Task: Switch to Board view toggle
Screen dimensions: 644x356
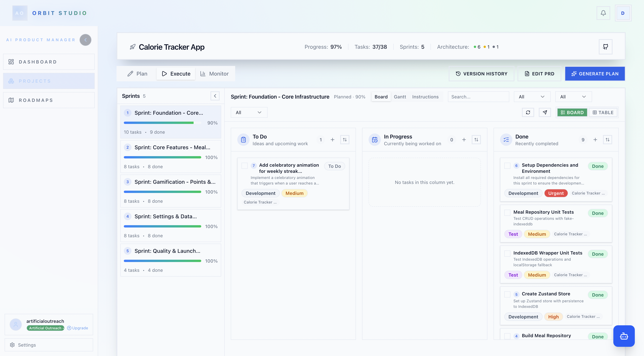Action: tap(572, 112)
